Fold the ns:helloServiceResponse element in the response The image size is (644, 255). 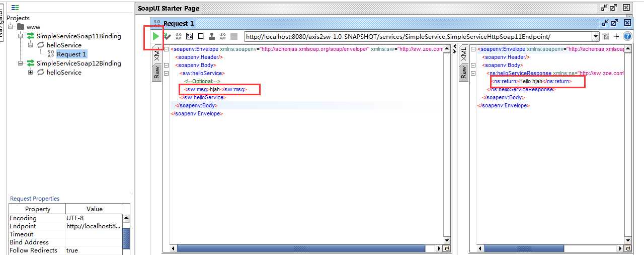click(x=474, y=74)
